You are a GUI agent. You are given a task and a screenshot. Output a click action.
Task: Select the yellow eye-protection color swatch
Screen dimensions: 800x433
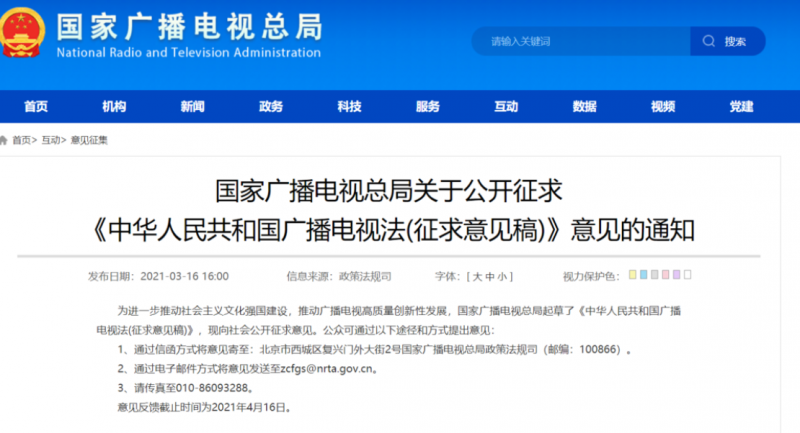[x=633, y=274]
